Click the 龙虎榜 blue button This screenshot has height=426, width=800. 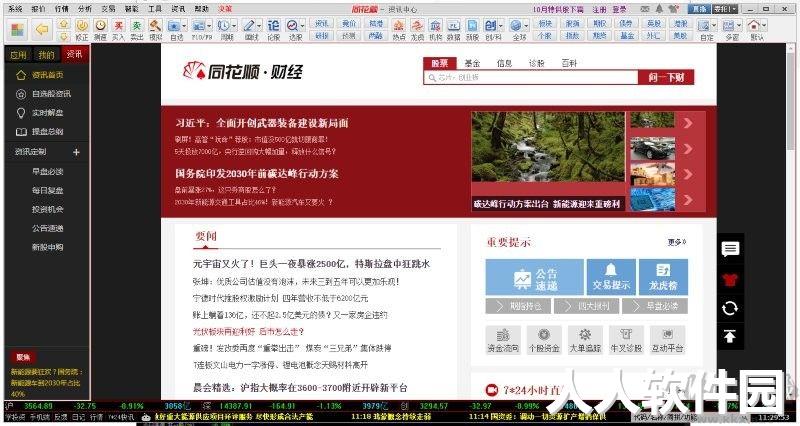[x=663, y=277]
